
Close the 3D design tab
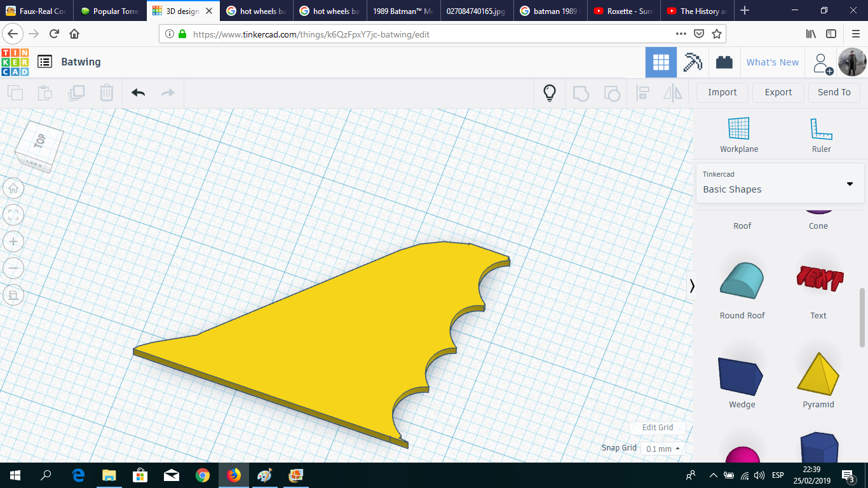(209, 11)
